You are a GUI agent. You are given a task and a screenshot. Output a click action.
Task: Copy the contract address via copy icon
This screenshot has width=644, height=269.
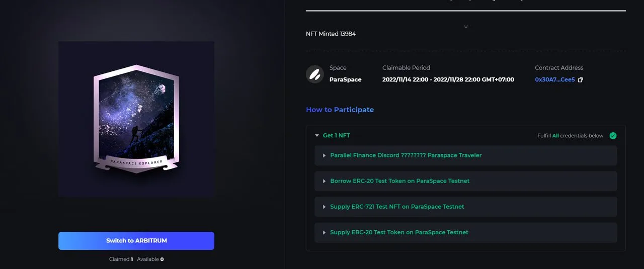coord(580,80)
